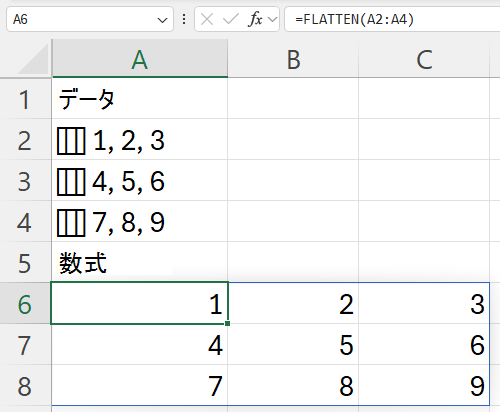Click the array data type icon in cell A4
The height and width of the screenshot is (412, 500).
[x=71, y=223]
